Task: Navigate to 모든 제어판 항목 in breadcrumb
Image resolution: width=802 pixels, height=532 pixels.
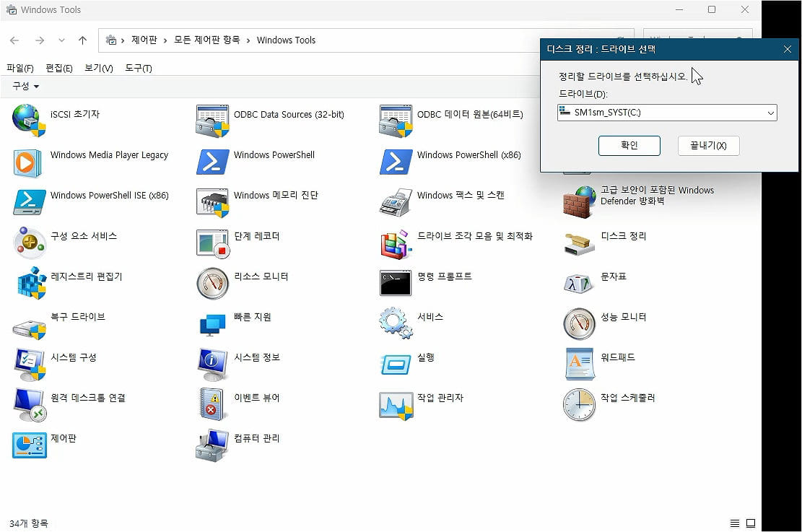Action: (x=207, y=40)
